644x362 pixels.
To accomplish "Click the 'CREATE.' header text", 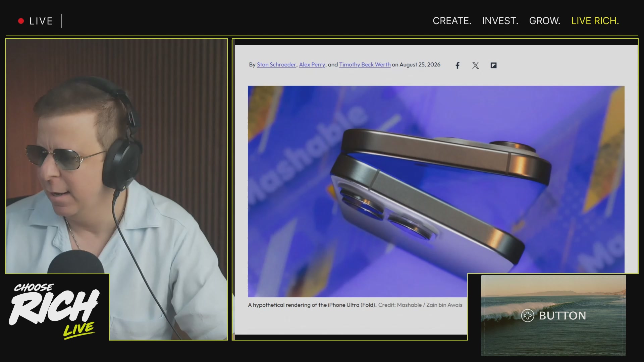I will pyautogui.click(x=452, y=21).
